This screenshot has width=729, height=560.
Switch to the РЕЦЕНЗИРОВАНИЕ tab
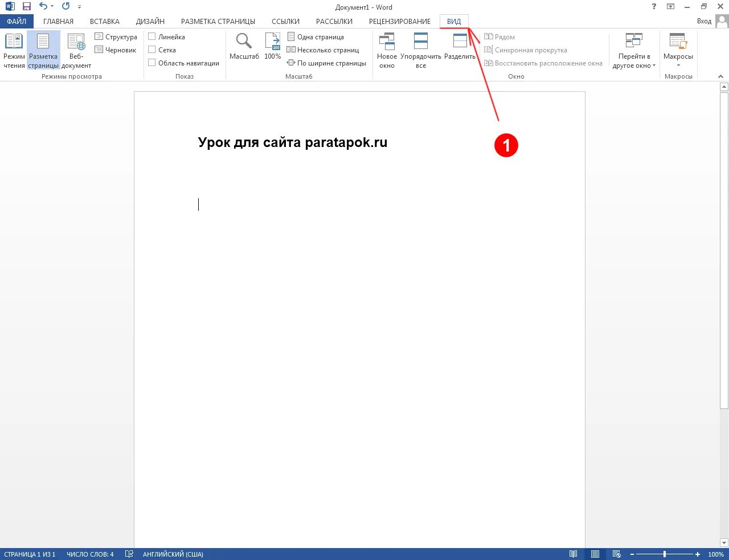point(400,22)
